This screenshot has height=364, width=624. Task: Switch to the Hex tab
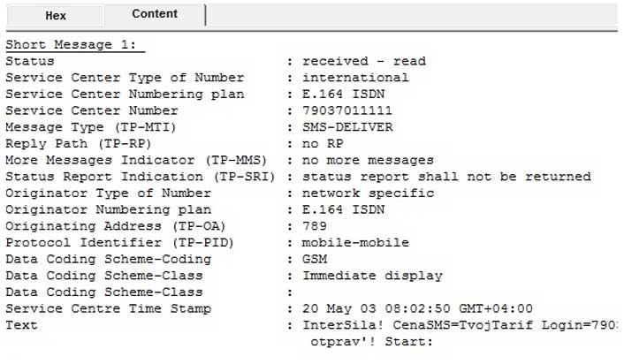coord(55,16)
